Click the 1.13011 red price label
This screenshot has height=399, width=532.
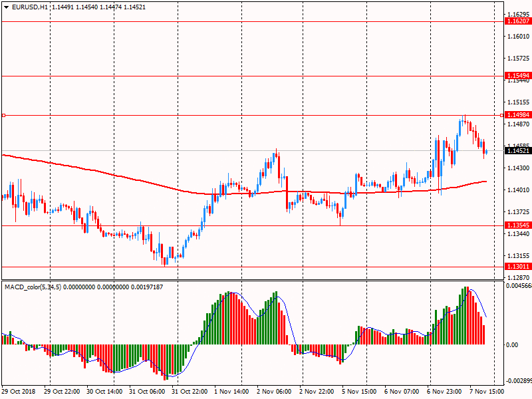[x=517, y=267]
